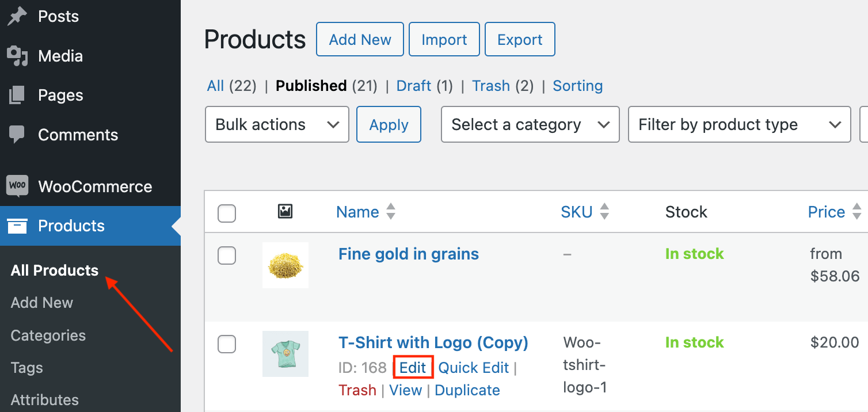
Task: Click the WooCommerce logo icon
Action: (x=17, y=186)
